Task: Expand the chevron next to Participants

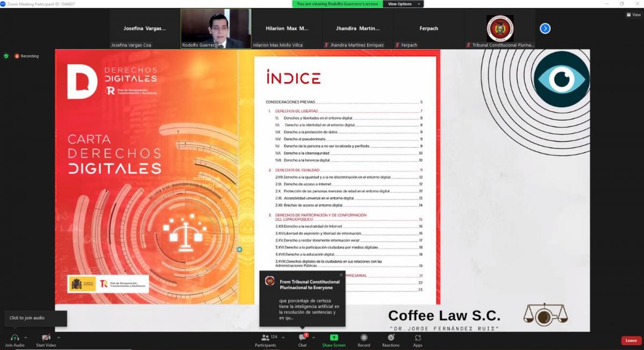Action: (x=283, y=338)
